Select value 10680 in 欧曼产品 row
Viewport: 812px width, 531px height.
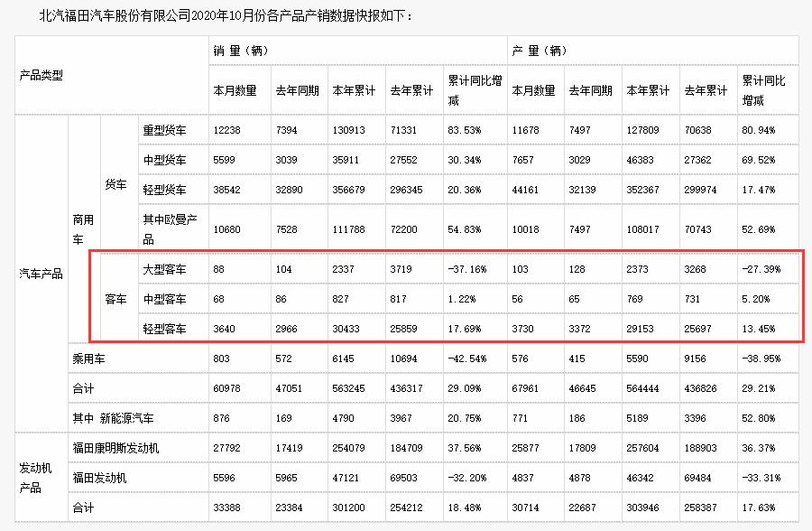(226, 229)
